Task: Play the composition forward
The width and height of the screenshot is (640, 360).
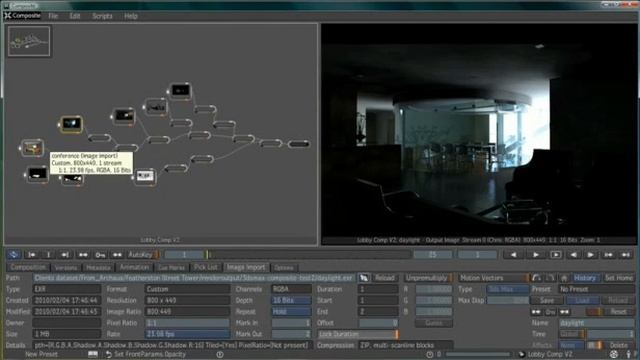Action: tap(536, 255)
